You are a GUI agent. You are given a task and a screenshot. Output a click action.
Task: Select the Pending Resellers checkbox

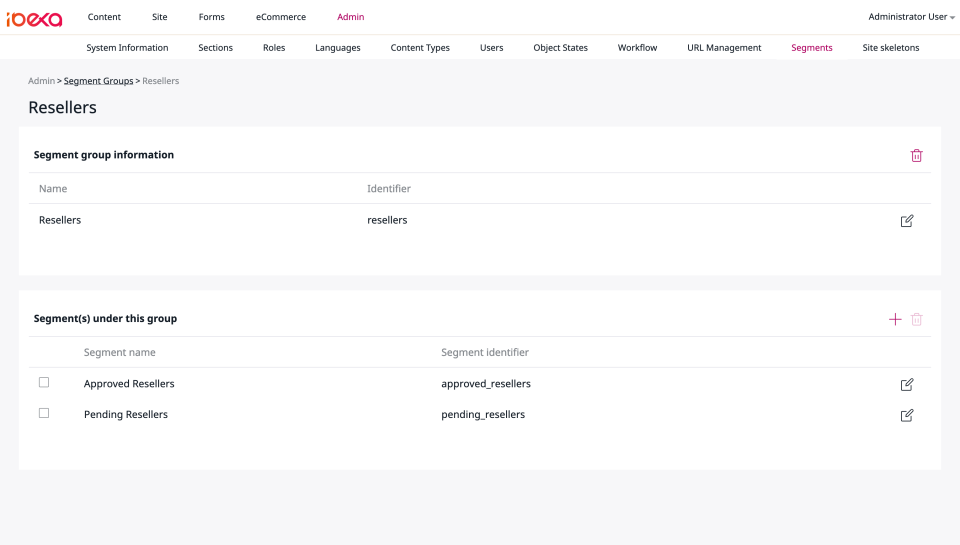tap(44, 413)
